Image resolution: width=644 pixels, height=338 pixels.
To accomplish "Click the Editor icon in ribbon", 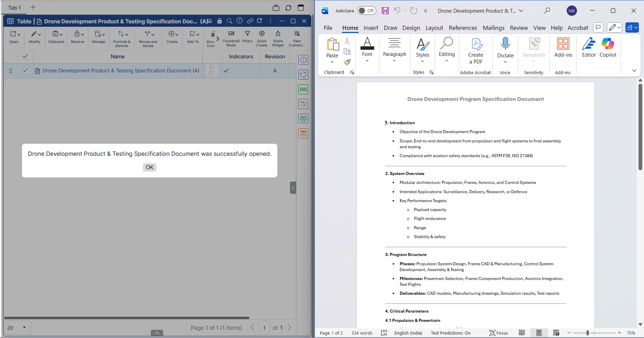I will tap(589, 47).
